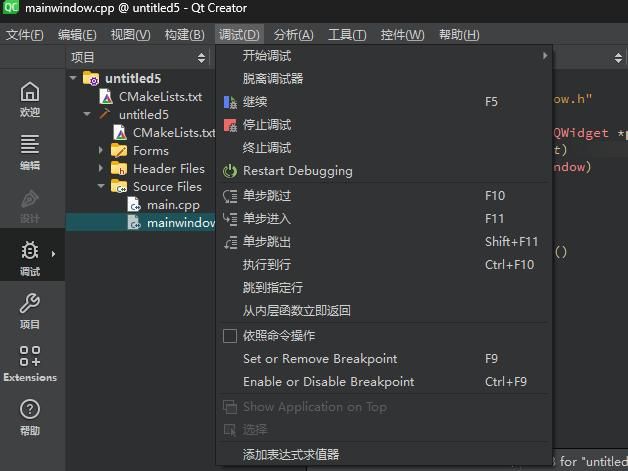628x471 pixels.
Task: Select 跳到指定行 menu entry
Action: (384, 288)
